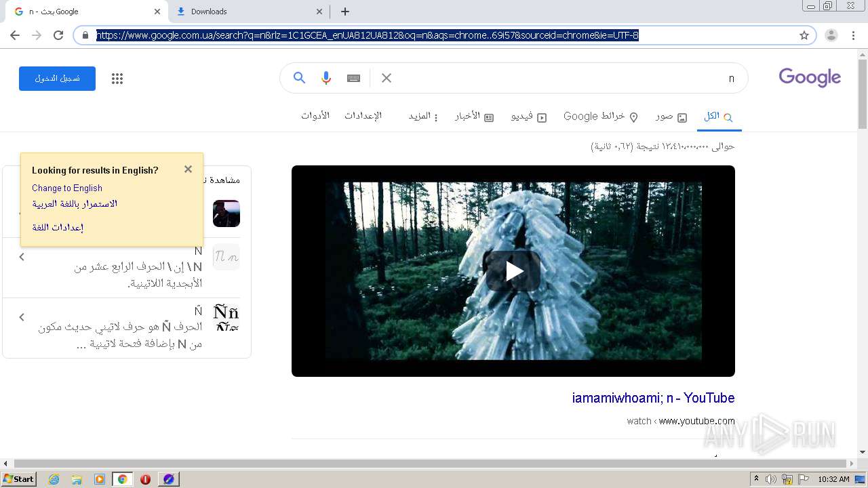Show hidden system tray icons
The width and height of the screenshot is (868, 488).
point(756,479)
